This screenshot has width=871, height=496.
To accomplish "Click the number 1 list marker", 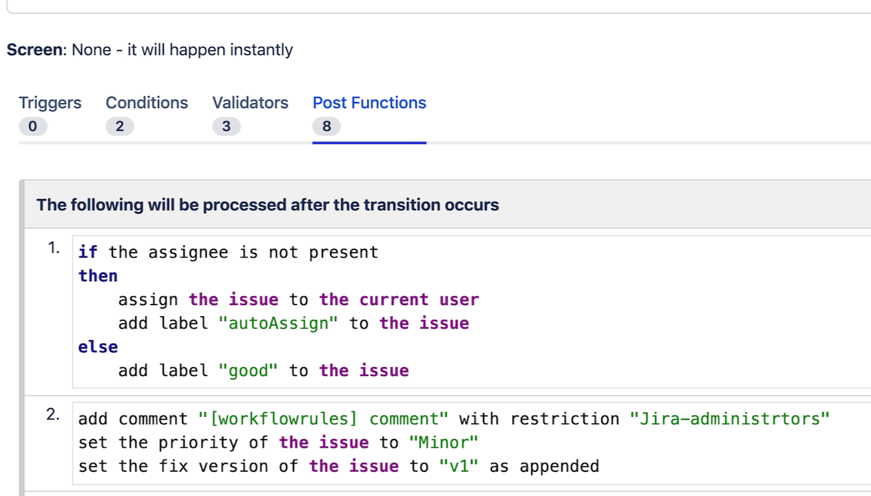I will 53,248.
